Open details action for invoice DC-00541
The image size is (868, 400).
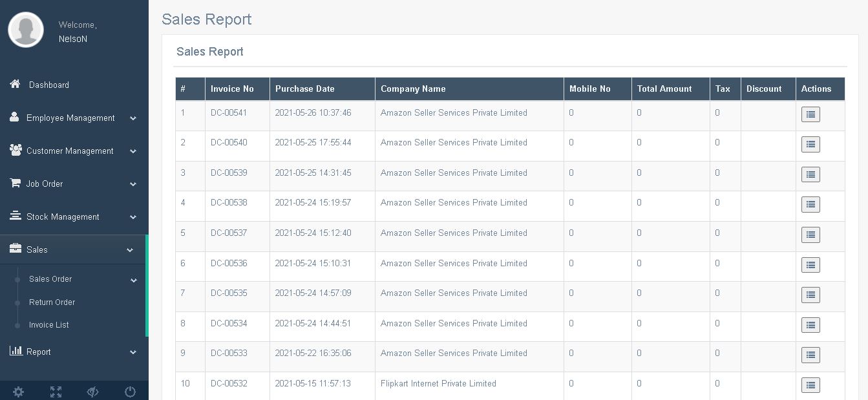[x=810, y=114]
